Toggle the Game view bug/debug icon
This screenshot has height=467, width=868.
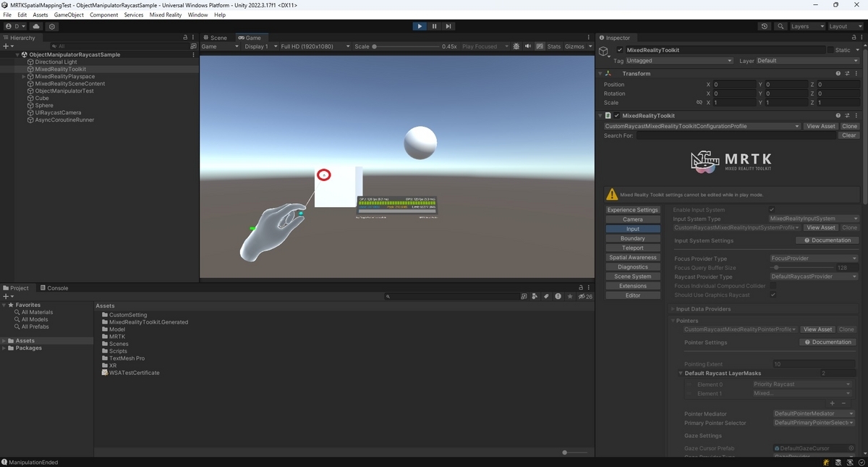coord(516,46)
